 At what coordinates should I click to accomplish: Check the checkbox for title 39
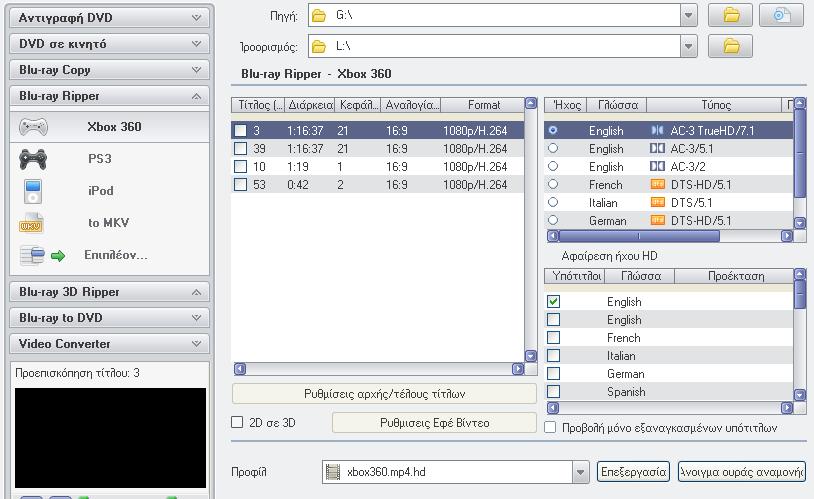[x=240, y=149]
